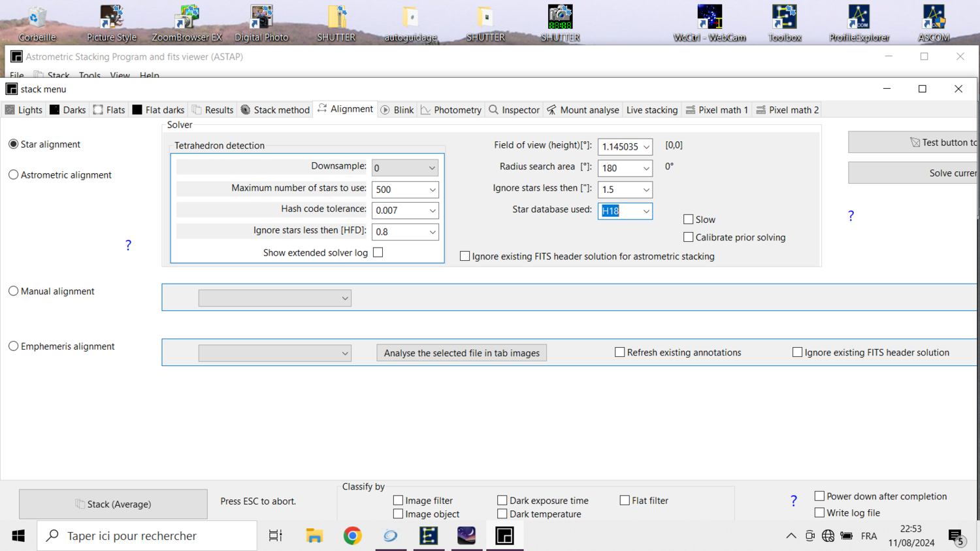Select the ASTAP icon in the taskbar
Image resolution: width=980 pixels, height=551 pixels.
(504, 535)
